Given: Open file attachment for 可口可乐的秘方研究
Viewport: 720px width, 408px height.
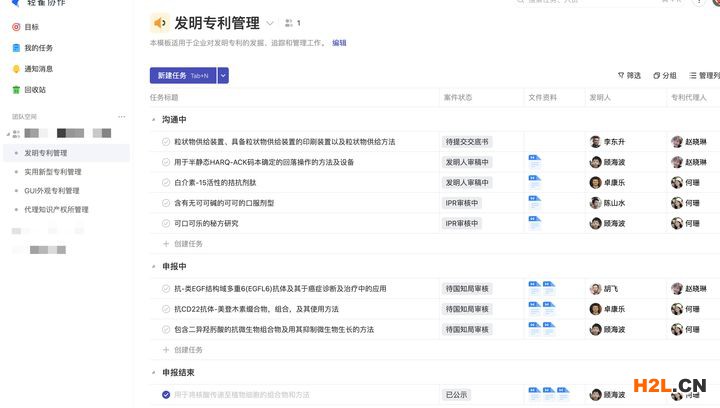Looking at the screenshot, I should pos(534,223).
